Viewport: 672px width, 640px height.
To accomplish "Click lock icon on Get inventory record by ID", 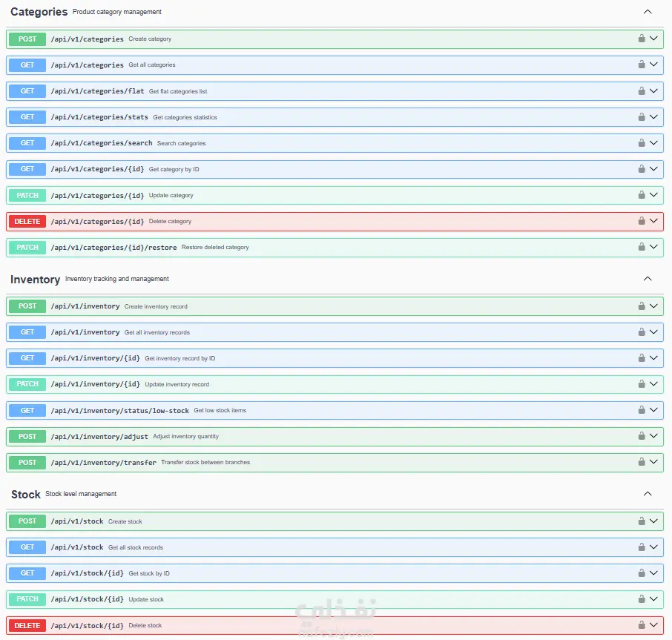I will click(x=642, y=357).
